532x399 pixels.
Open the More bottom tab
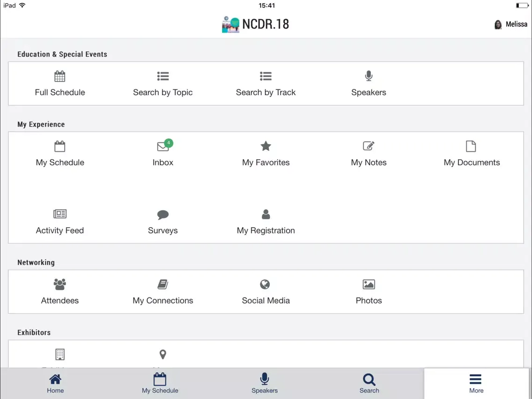476,384
